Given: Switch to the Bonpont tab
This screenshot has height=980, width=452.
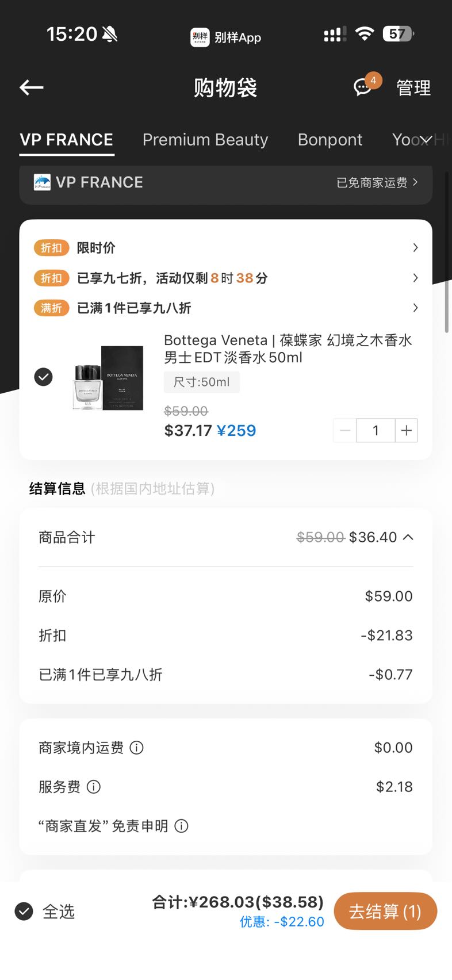Looking at the screenshot, I should [x=330, y=140].
